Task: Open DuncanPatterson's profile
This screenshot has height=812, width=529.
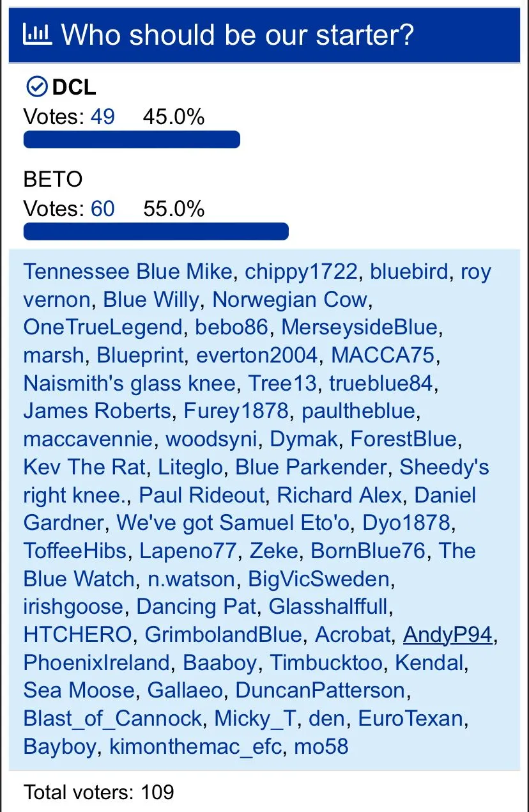Action: [320, 691]
